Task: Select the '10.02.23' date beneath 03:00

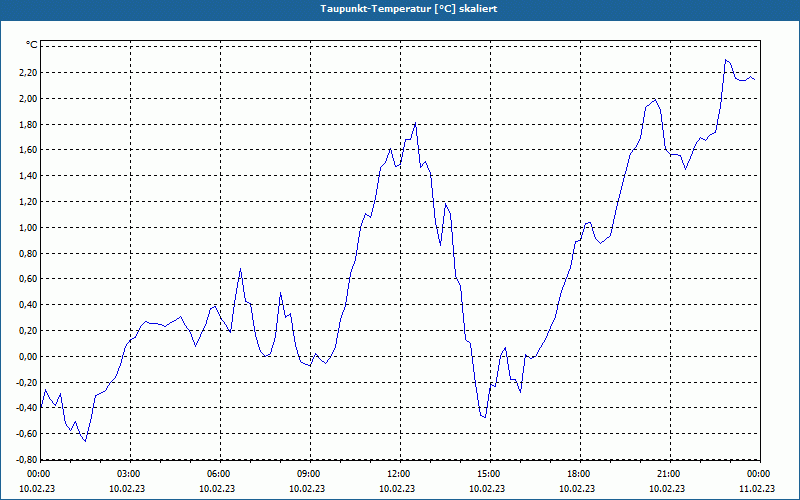Action: [x=127, y=489]
